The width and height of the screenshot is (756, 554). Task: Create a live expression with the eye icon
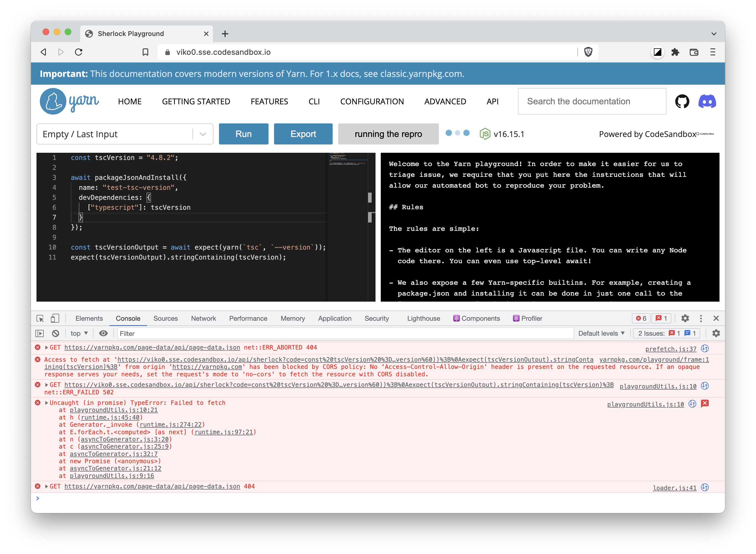click(x=103, y=333)
